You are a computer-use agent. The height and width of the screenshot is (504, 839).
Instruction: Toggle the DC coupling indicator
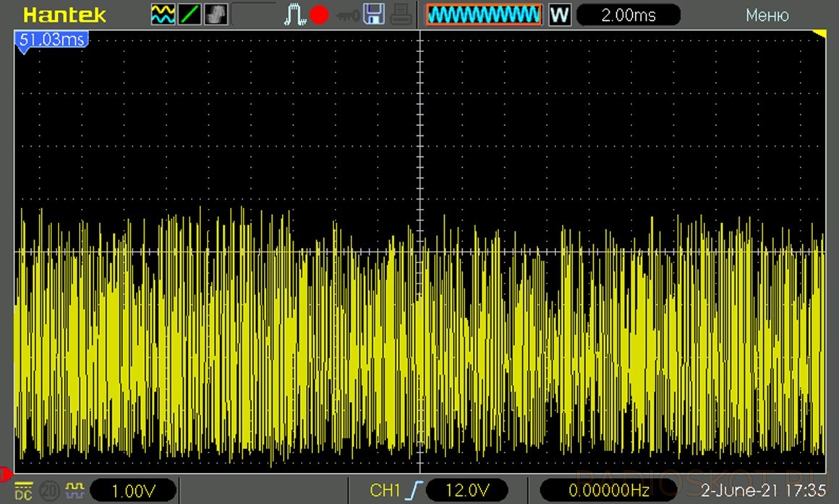(x=23, y=491)
